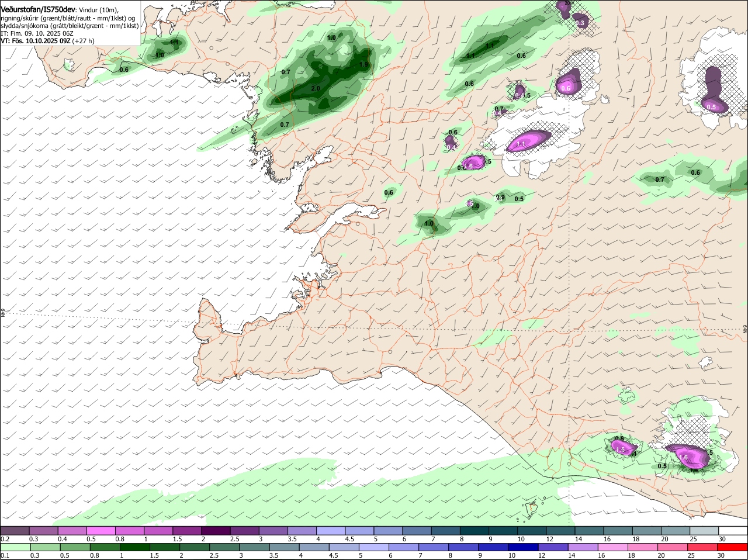The width and height of the screenshot is (748, 560).
Task: Click the '1.9' precipitation label on the map
Action: tap(364, 65)
